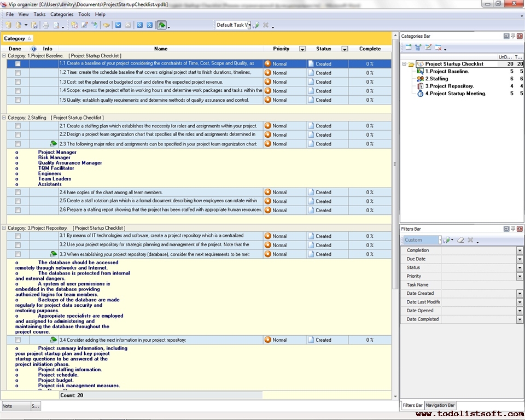Open the Priority filter dropdown in Filters Bar
This screenshot has width=525, height=420.
520,276
